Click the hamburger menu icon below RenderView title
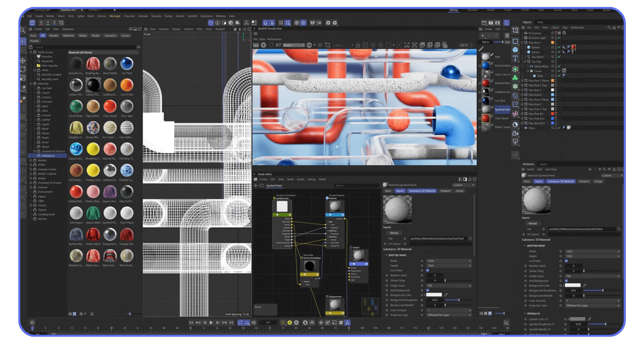Viewport: 644px width, 344px height. [x=256, y=34]
